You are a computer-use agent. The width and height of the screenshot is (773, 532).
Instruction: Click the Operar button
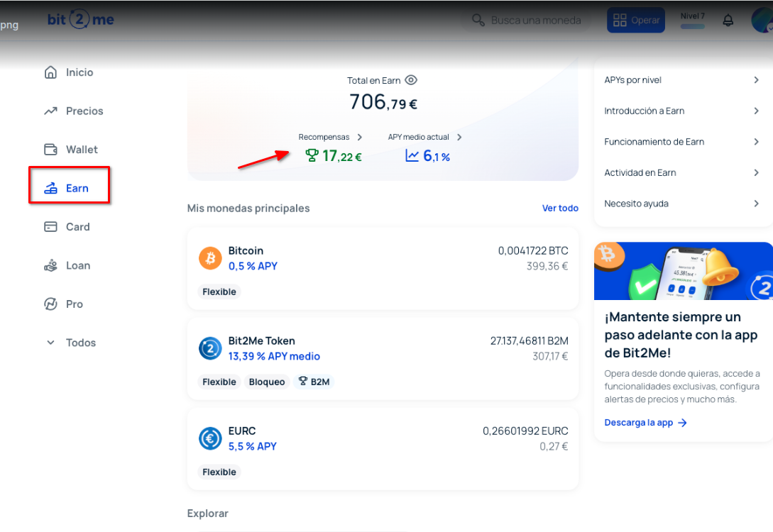click(635, 20)
